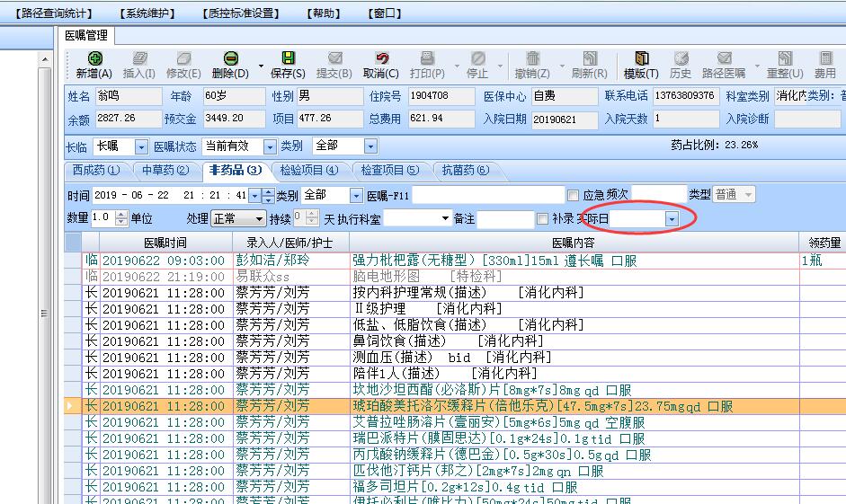Screen dimensions: 846x504
Task: Open the 质控标准设置 menu
Action: [x=241, y=13]
